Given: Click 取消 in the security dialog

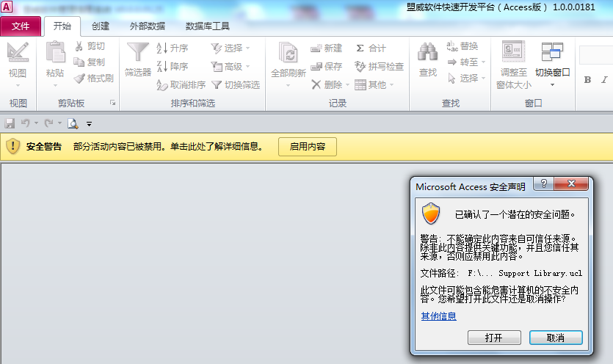Looking at the screenshot, I should point(556,338).
